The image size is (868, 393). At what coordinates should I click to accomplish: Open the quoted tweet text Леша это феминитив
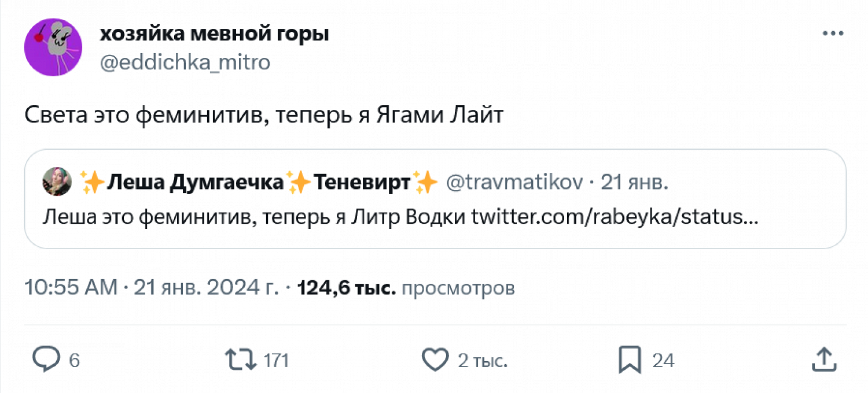click(x=255, y=218)
